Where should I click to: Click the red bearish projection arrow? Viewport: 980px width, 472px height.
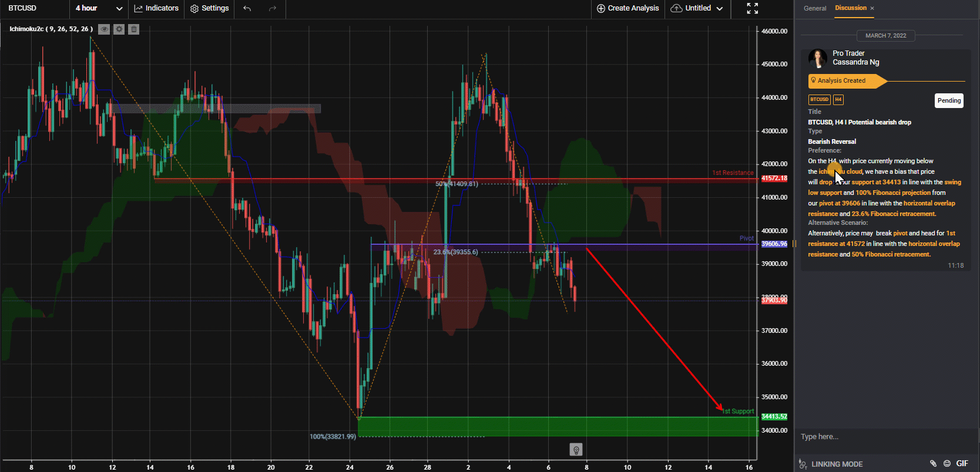[654, 329]
